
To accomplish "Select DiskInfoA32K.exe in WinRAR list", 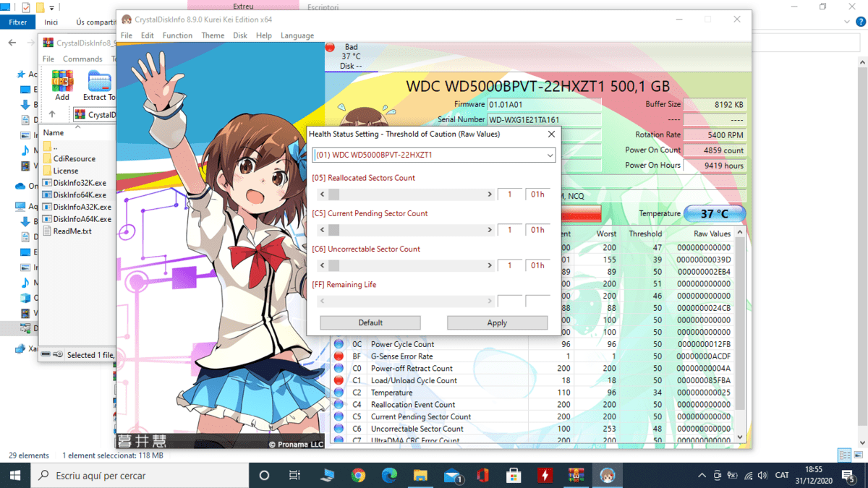I will [77, 207].
